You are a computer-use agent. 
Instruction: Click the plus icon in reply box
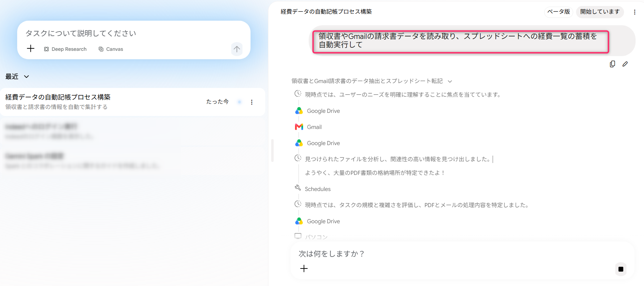[304, 268]
